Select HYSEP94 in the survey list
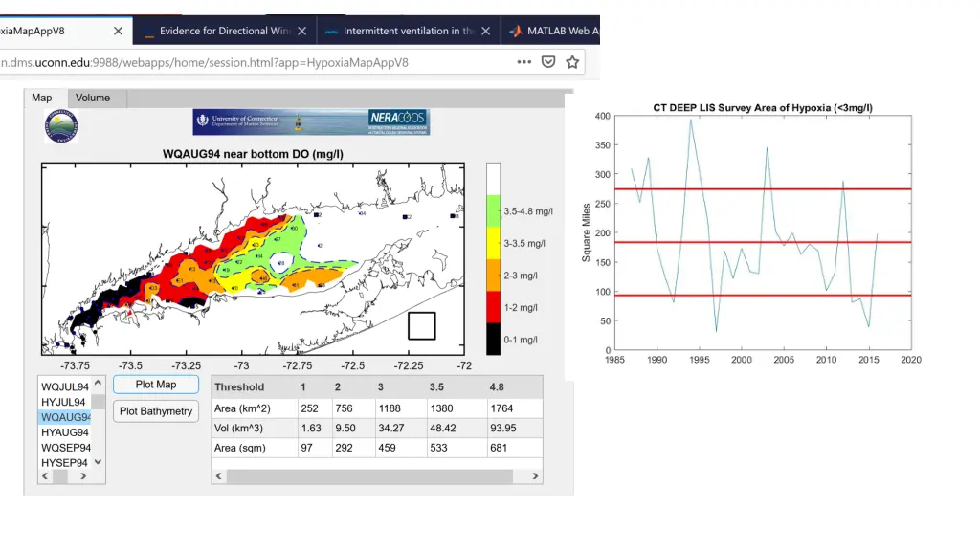The height and width of the screenshot is (551, 980). tap(65, 462)
